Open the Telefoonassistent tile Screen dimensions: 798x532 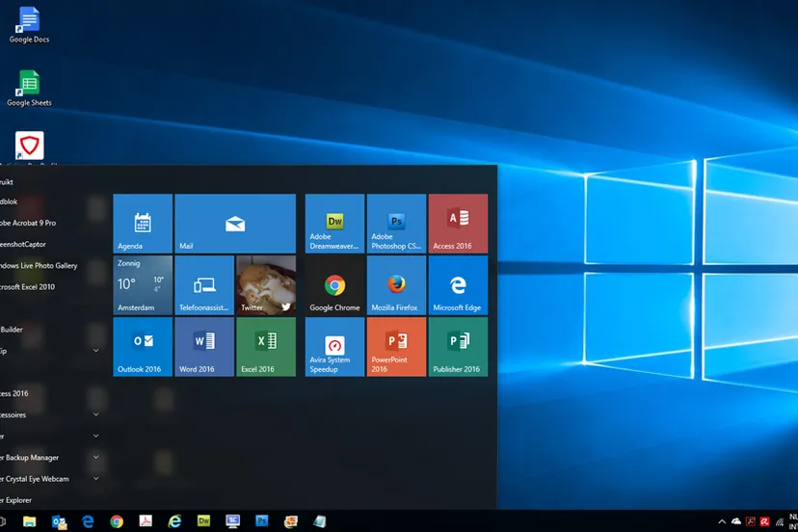(204, 285)
